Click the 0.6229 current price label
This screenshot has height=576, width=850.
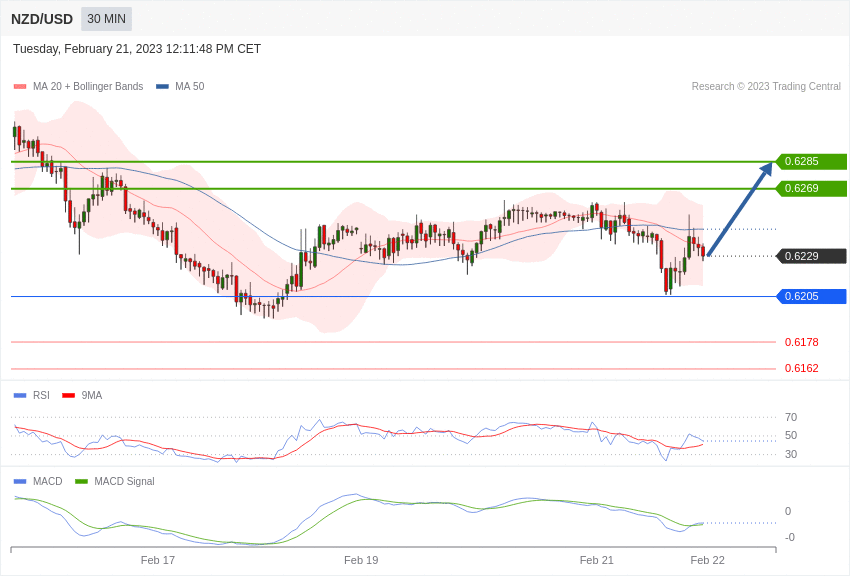coord(812,256)
